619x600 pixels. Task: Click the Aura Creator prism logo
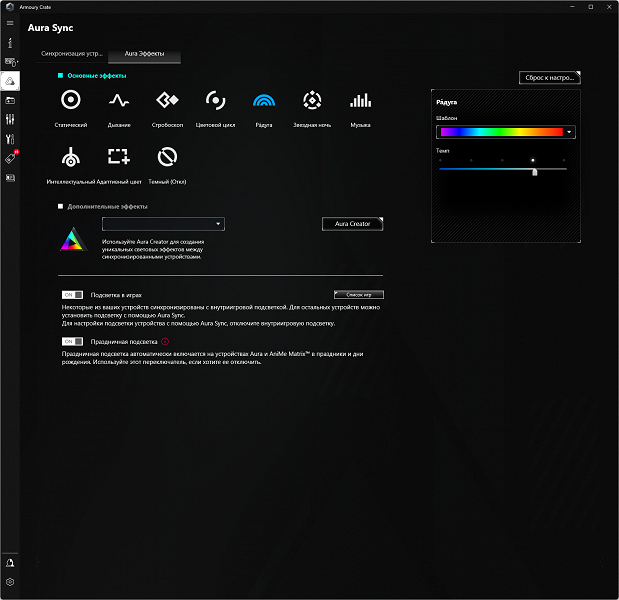click(x=73, y=239)
